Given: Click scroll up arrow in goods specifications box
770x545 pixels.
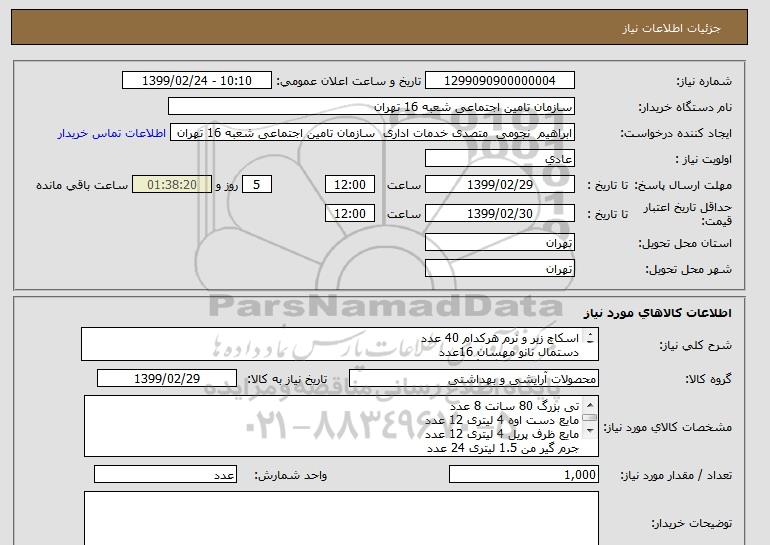Looking at the screenshot, I should [590, 405].
